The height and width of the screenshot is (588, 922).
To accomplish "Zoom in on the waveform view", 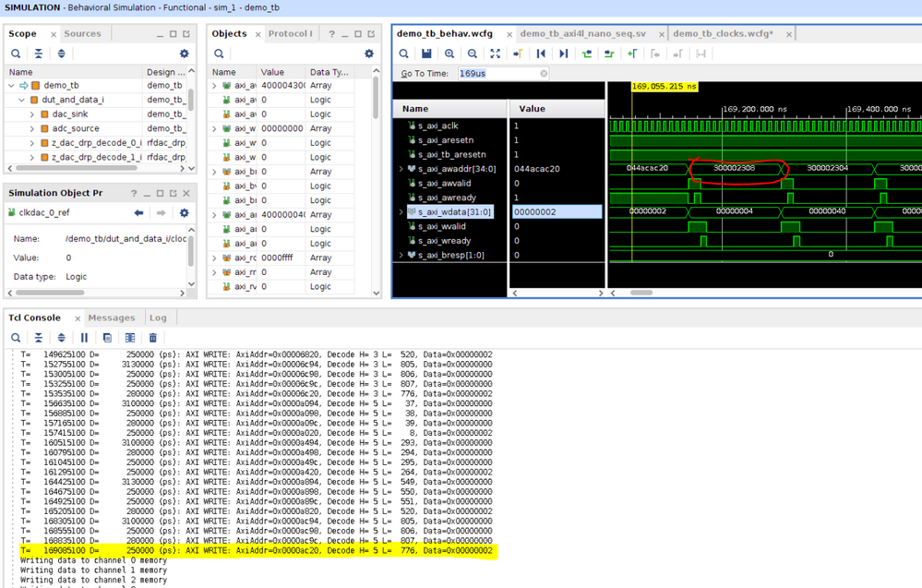I will click(x=449, y=54).
